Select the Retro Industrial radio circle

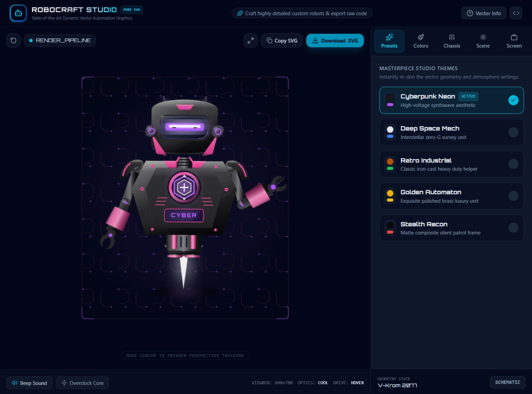(x=513, y=164)
